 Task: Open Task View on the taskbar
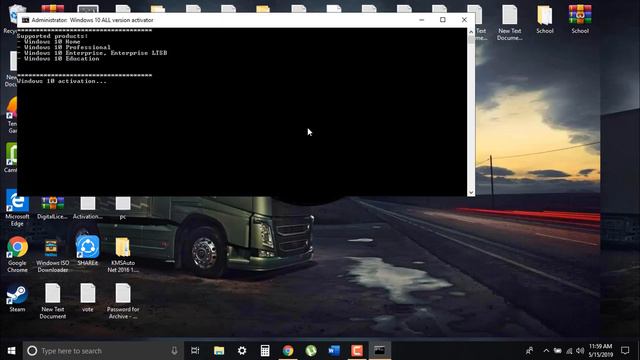click(195, 350)
